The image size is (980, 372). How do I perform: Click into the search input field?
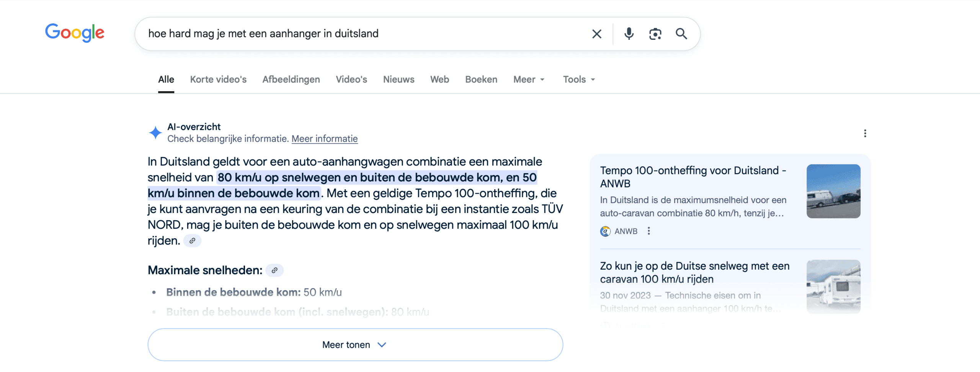364,34
